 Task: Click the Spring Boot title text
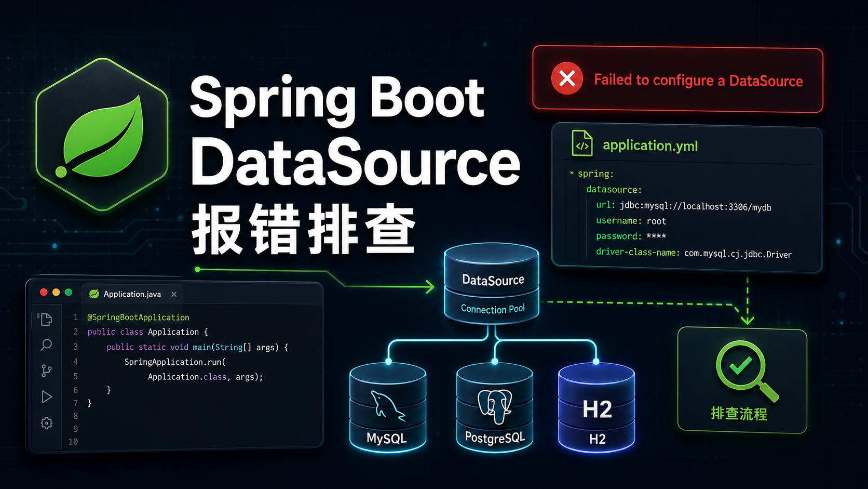coord(337,99)
